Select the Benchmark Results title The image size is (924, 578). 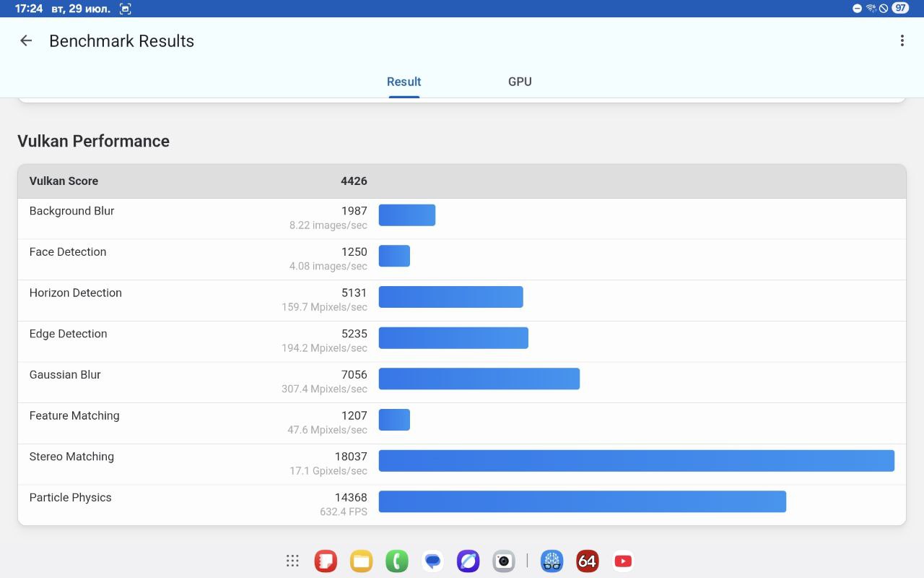(121, 41)
